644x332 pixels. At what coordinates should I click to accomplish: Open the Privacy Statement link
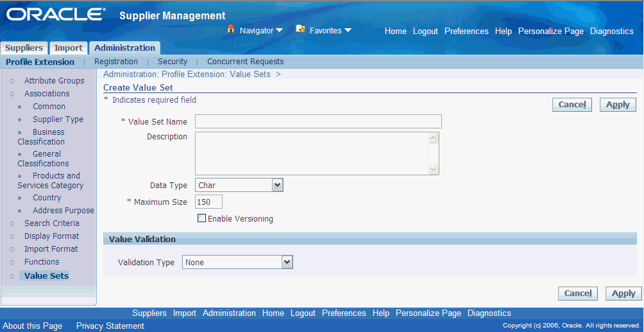(x=110, y=326)
